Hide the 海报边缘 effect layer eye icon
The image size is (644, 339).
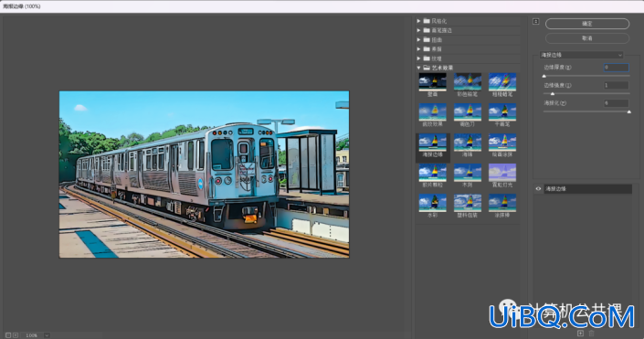(538, 189)
